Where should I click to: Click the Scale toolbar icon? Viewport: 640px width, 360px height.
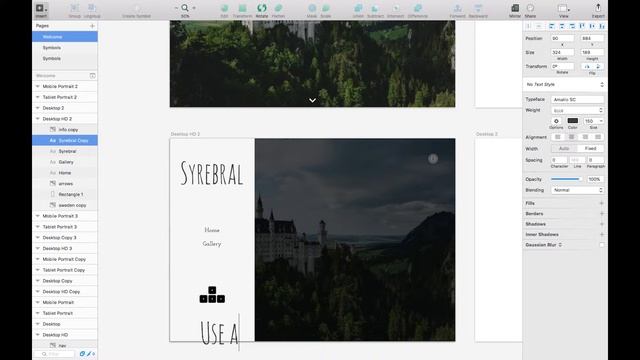(326, 8)
